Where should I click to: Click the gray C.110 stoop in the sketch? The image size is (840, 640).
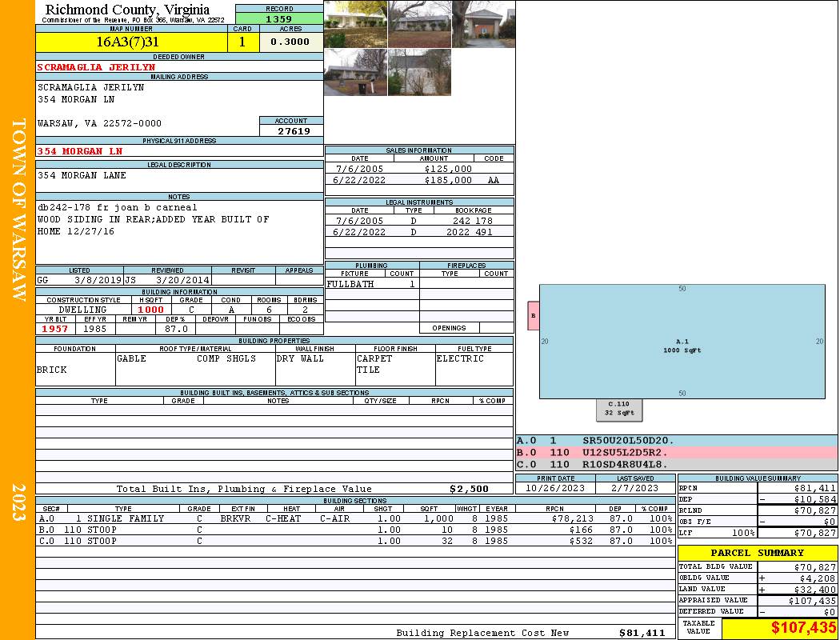[619, 409]
